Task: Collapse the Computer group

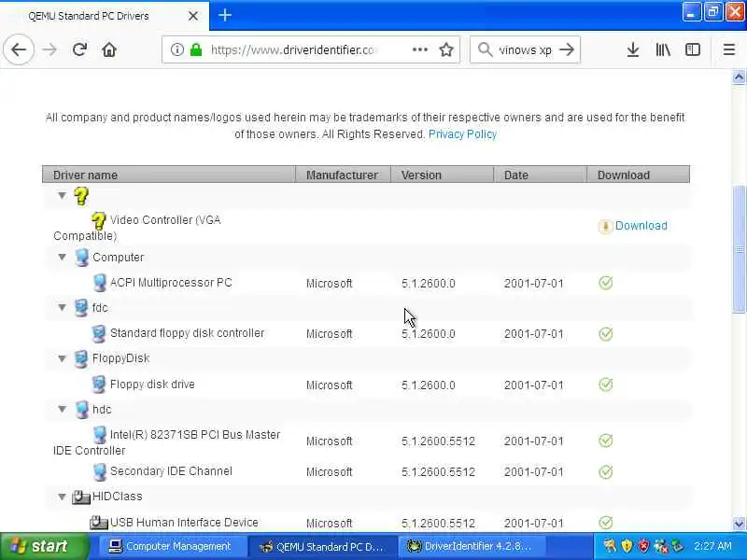Action: pyautogui.click(x=62, y=258)
